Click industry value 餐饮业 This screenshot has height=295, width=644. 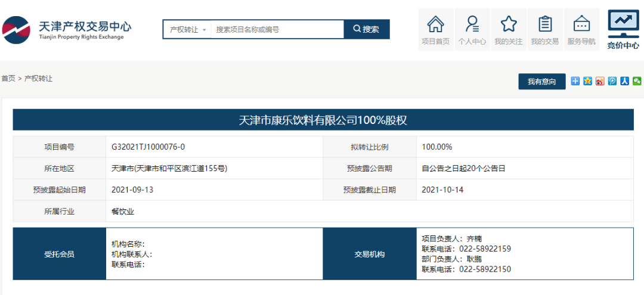[x=123, y=212]
